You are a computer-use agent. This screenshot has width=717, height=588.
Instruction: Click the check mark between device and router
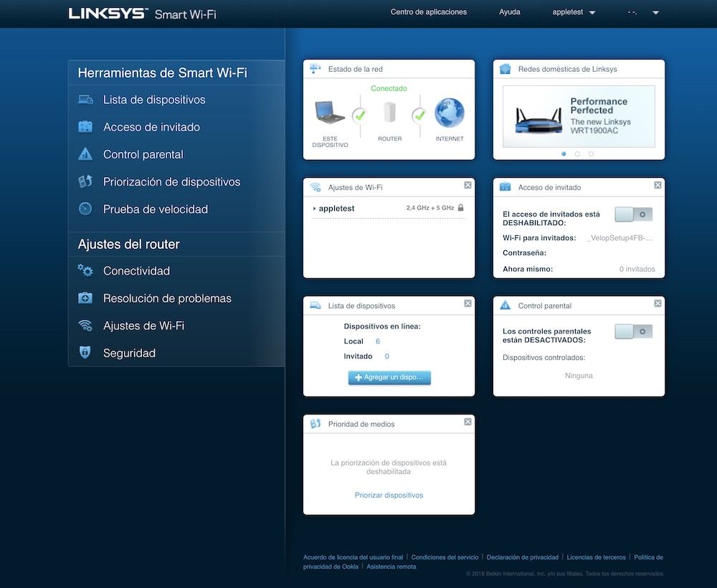pos(360,115)
